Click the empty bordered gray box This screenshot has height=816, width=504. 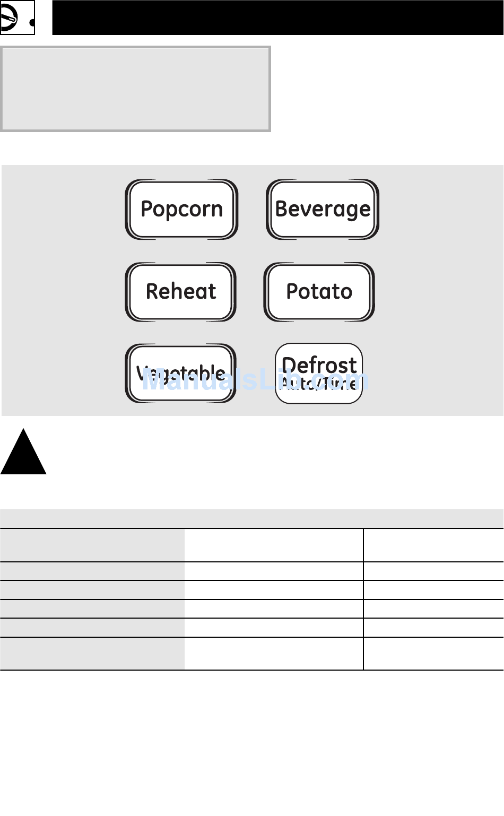coord(136,89)
